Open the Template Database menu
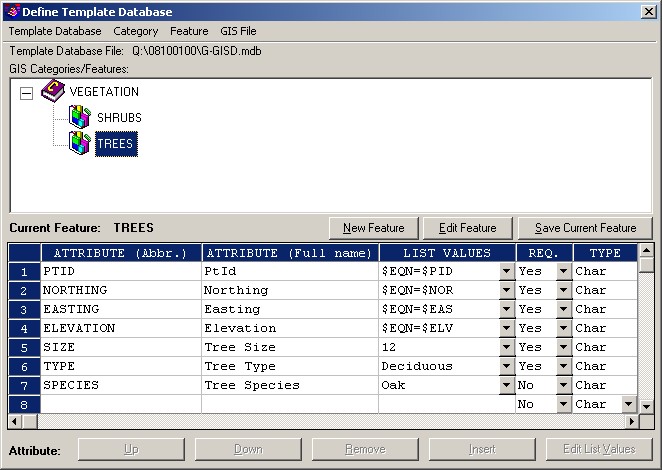Viewport: 662px width, 470px height. 55,31
